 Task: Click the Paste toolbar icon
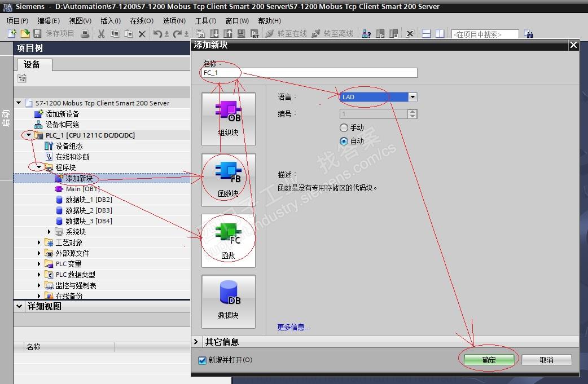click(128, 34)
